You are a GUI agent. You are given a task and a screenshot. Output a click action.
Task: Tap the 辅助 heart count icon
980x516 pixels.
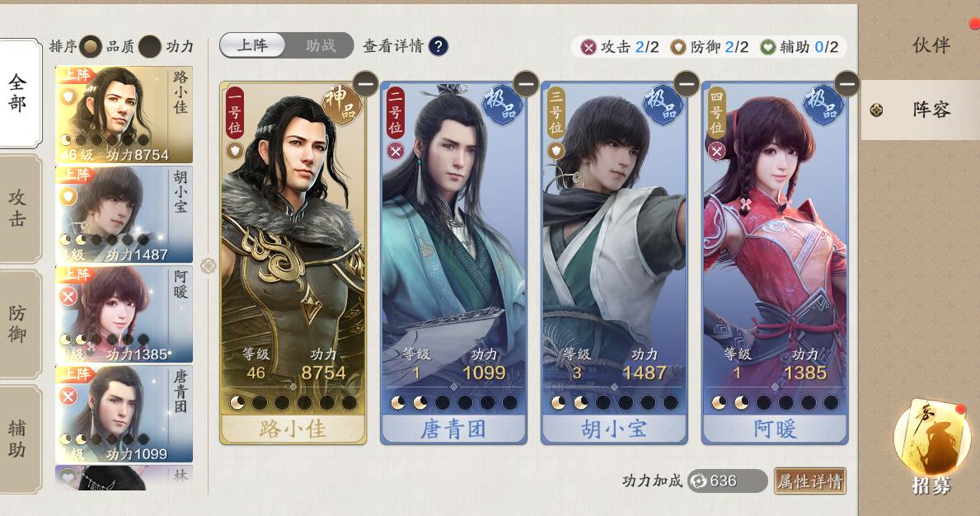[x=767, y=47]
